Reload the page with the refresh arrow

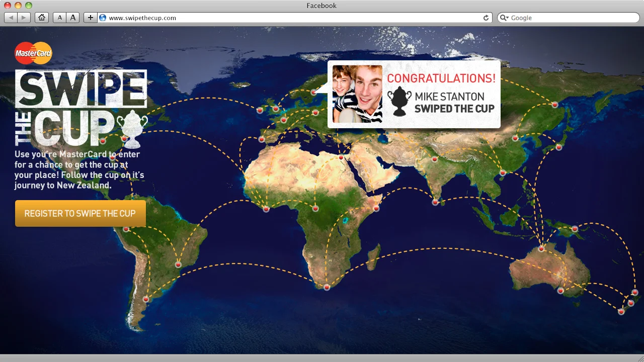486,18
